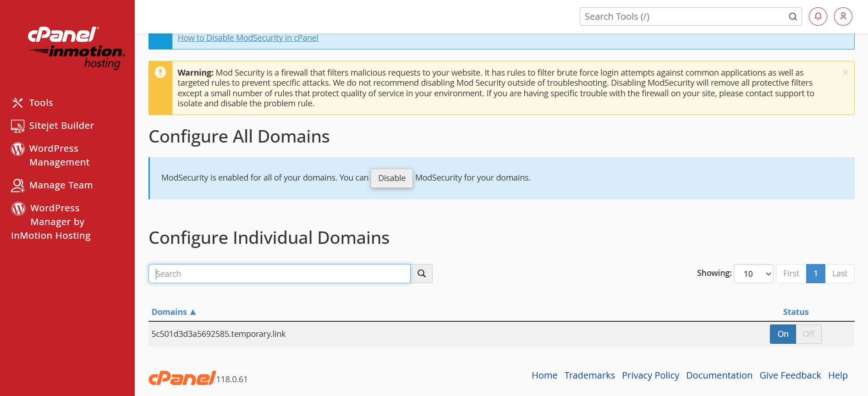
Task: Click the Sitejet Builder icon
Action: [x=17, y=126]
